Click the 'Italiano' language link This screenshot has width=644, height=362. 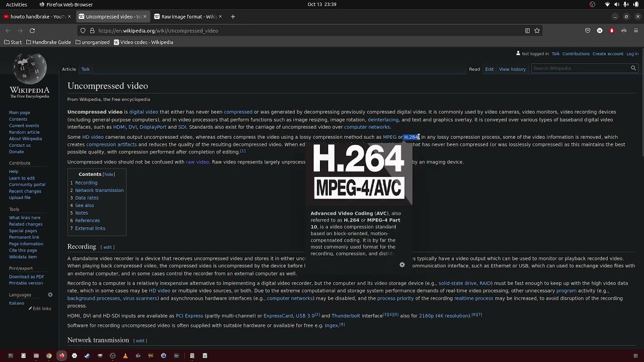[x=16, y=303]
